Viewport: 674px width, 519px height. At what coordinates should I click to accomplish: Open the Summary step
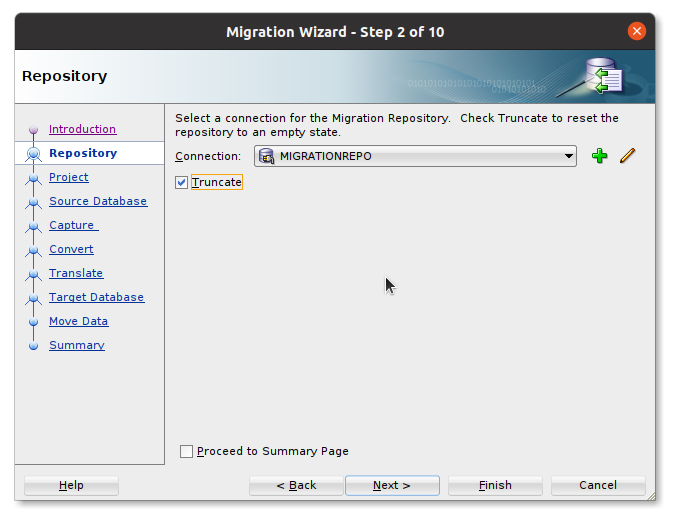click(77, 345)
